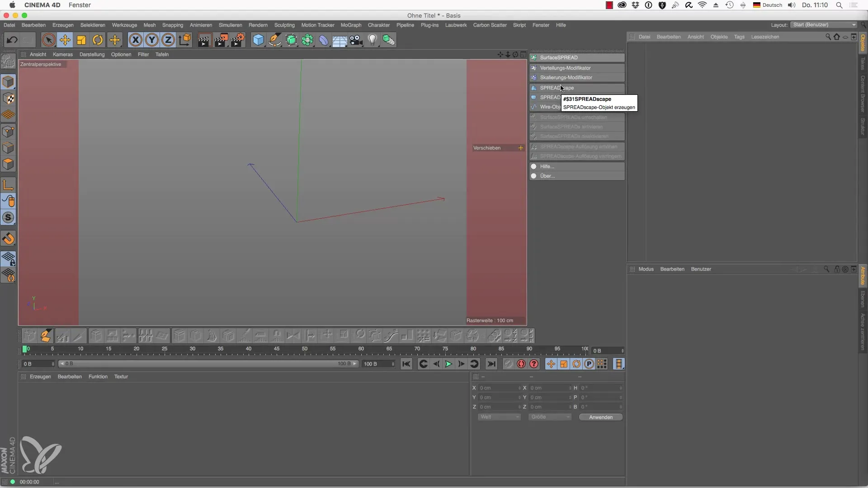
Task: Toggle Z axis lock
Action: [x=168, y=40]
